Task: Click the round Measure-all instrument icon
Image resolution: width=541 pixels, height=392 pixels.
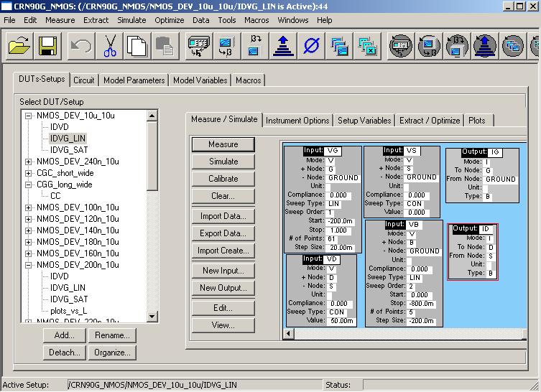Action: 401,46
